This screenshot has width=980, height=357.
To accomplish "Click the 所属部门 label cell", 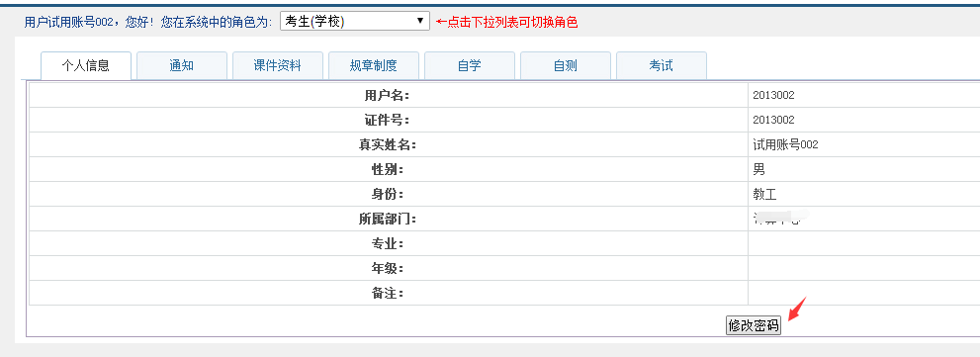I will [389, 219].
